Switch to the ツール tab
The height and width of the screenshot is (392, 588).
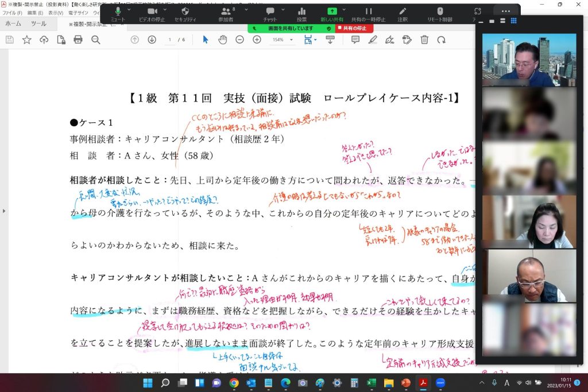point(38,24)
